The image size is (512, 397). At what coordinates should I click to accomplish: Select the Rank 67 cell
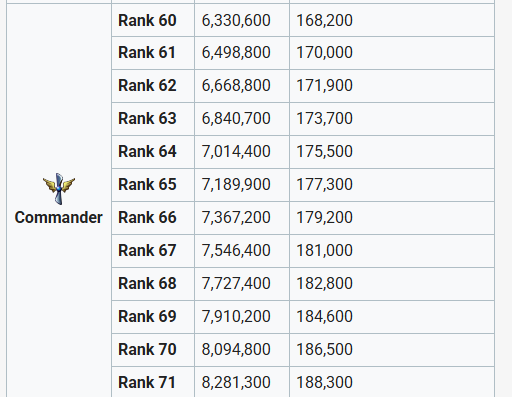point(153,251)
